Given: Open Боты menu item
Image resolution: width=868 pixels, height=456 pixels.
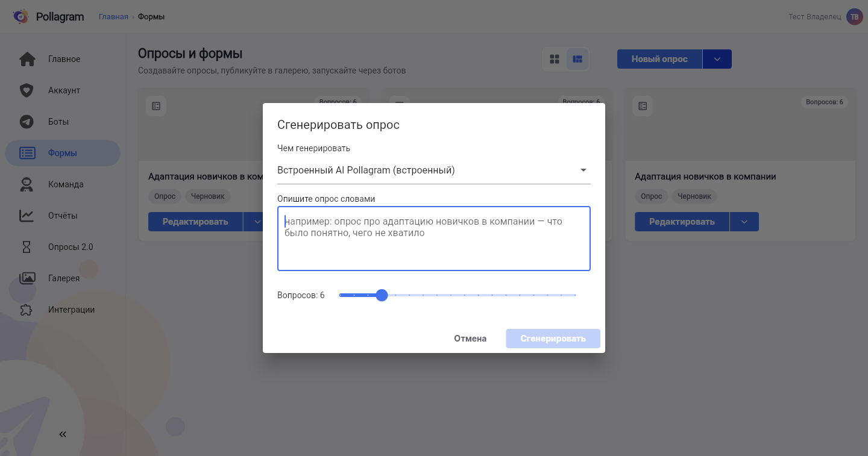Looking at the screenshot, I should point(63,122).
